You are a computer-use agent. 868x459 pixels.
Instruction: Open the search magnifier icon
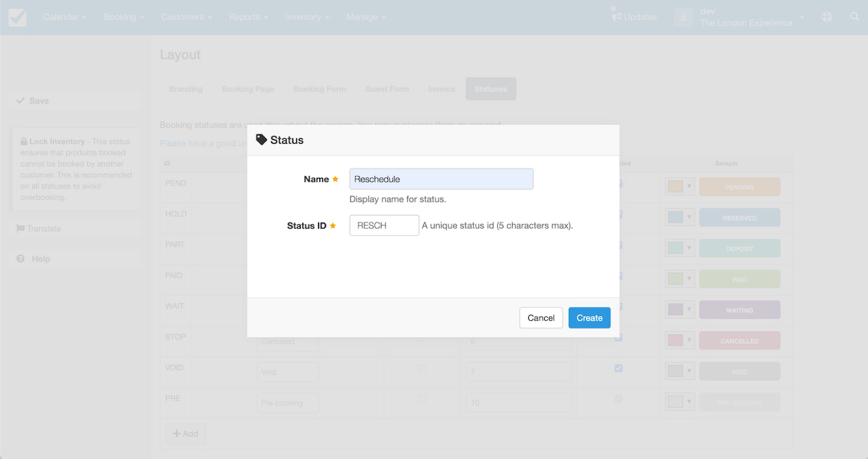pos(855,17)
